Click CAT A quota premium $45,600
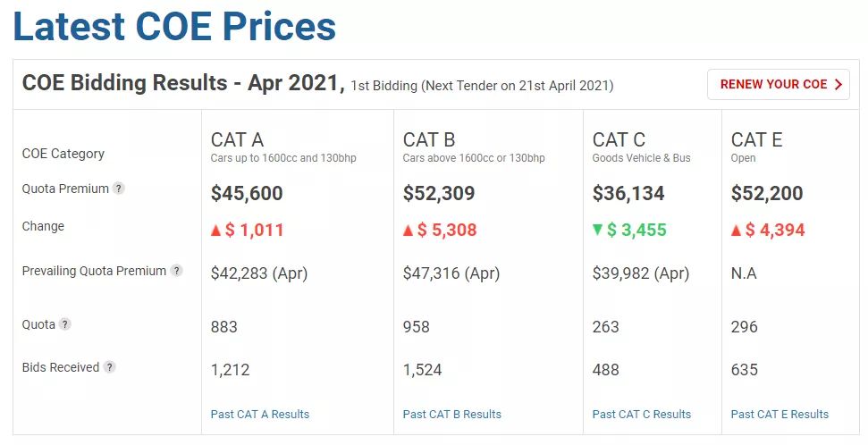Viewport: 868px width, 445px height. [247, 193]
